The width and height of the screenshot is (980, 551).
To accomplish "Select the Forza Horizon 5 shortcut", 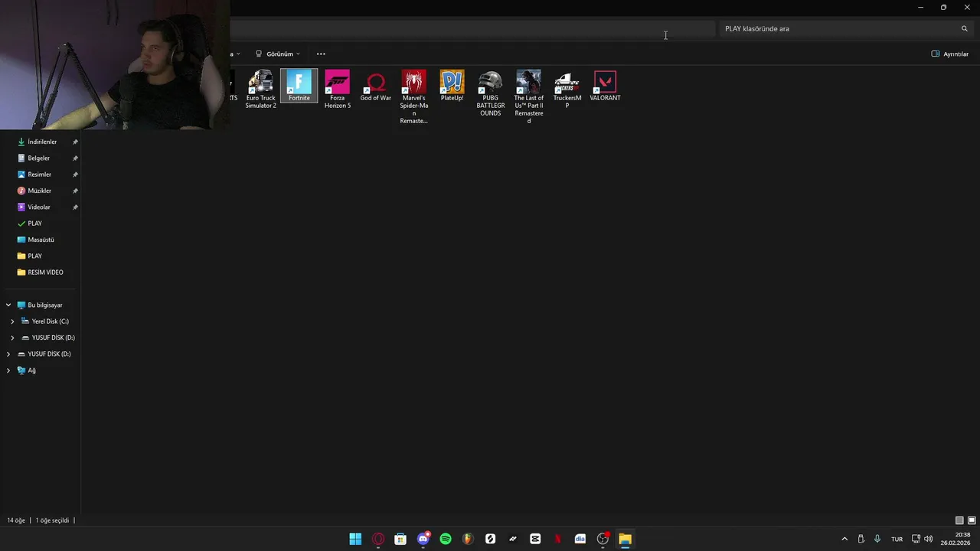I will tap(337, 89).
